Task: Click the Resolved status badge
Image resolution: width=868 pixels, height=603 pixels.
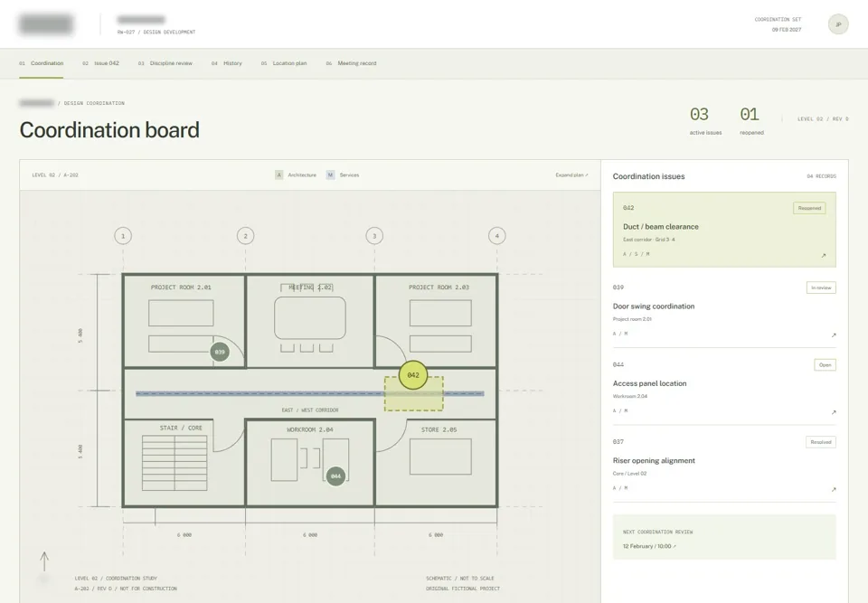Action: [820, 442]
